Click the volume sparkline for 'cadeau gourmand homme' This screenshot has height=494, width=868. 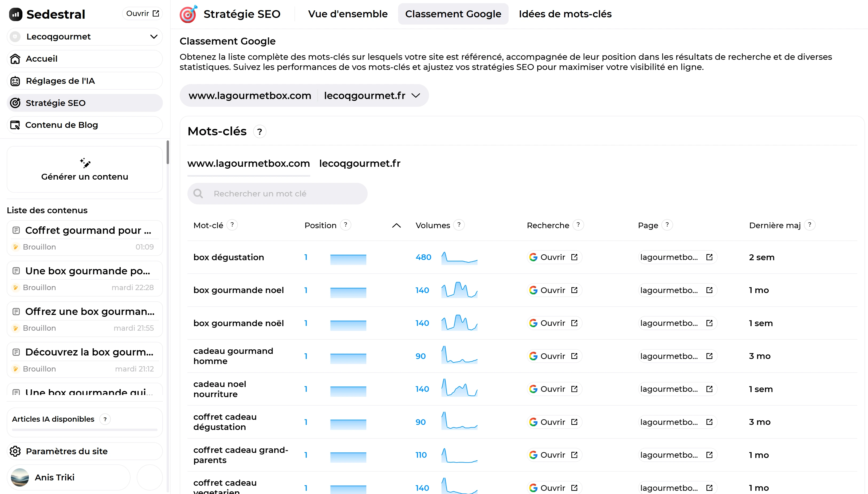point(459,355)
